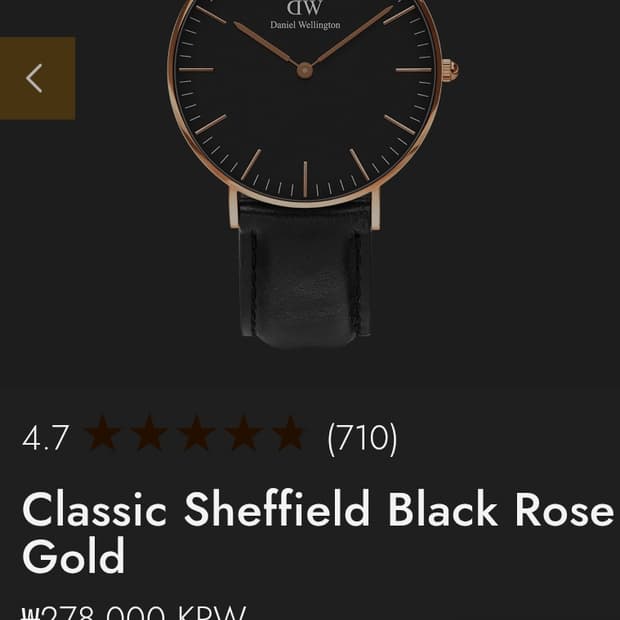Click the ₩278,000 KRW price text
The width and height of the screenshot is (620, 620).
pyautogui.click(x=134, y=612)
